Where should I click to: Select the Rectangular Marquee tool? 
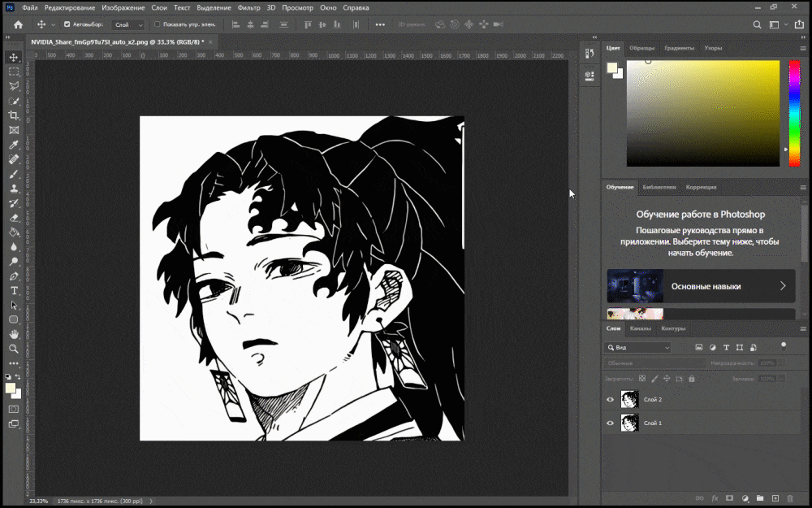(x=14, y=72)
